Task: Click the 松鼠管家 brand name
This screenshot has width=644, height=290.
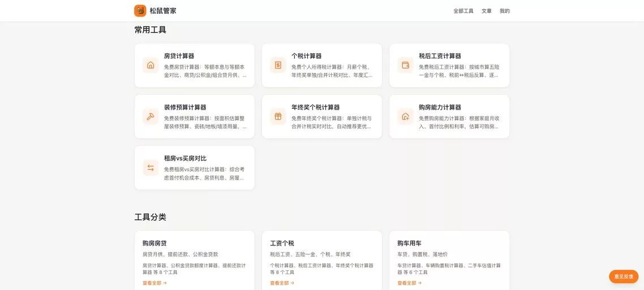Action: coord(163,11)
